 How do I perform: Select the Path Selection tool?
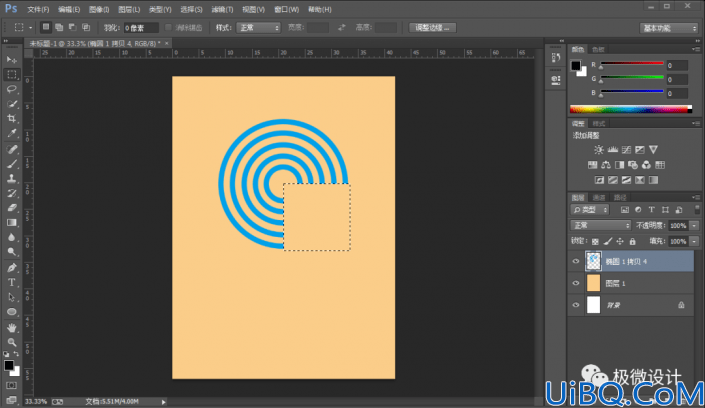click(x=12, y=297)
